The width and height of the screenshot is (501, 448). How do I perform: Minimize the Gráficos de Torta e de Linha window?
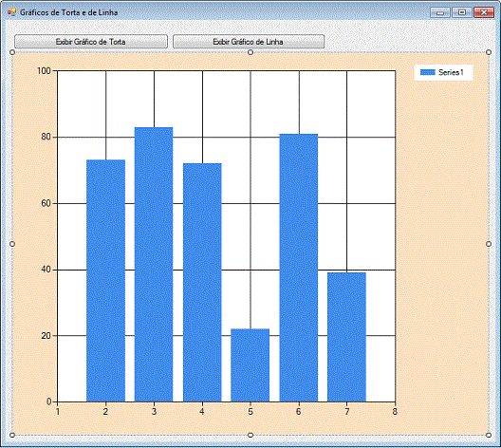[x=440, y=12]
